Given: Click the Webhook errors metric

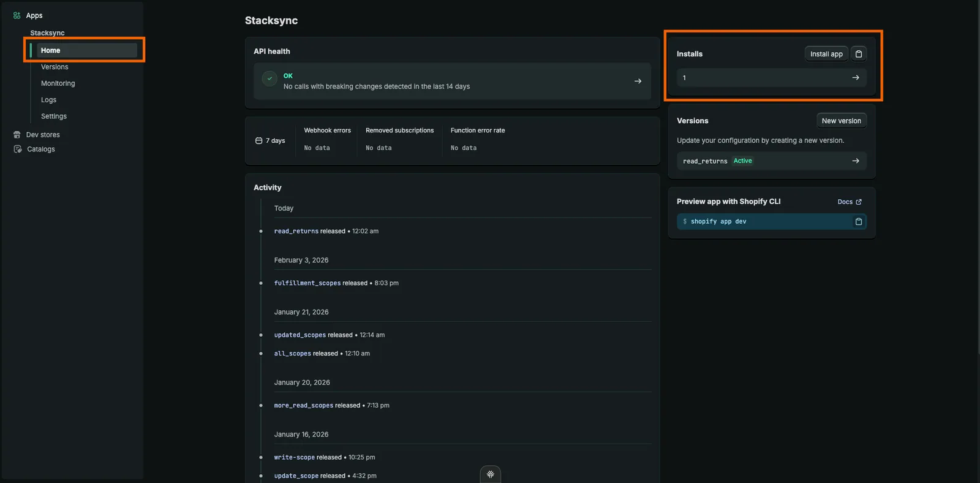Looking at the screenshot, I should click(x=328, y=139).
